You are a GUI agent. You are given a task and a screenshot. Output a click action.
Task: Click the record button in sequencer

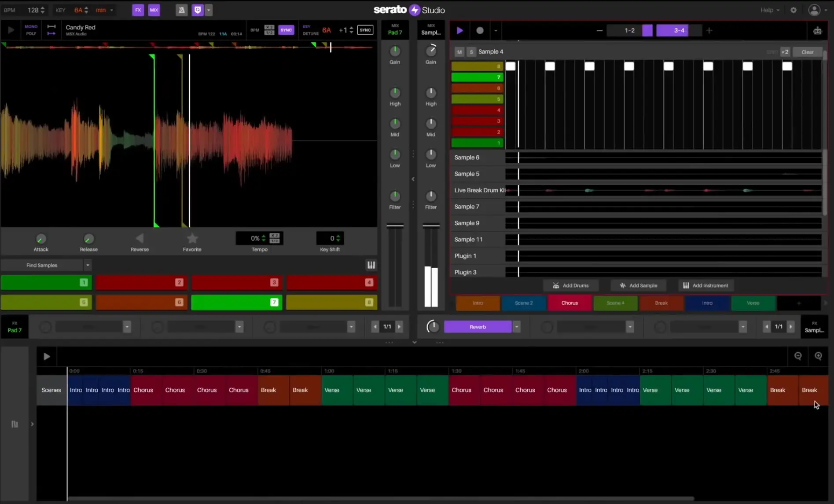(x=480, y=30)
